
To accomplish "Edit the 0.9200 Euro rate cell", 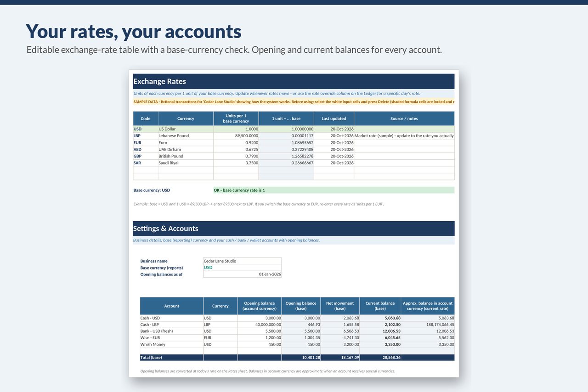I will pyautogui.click(x=236, y=143).
